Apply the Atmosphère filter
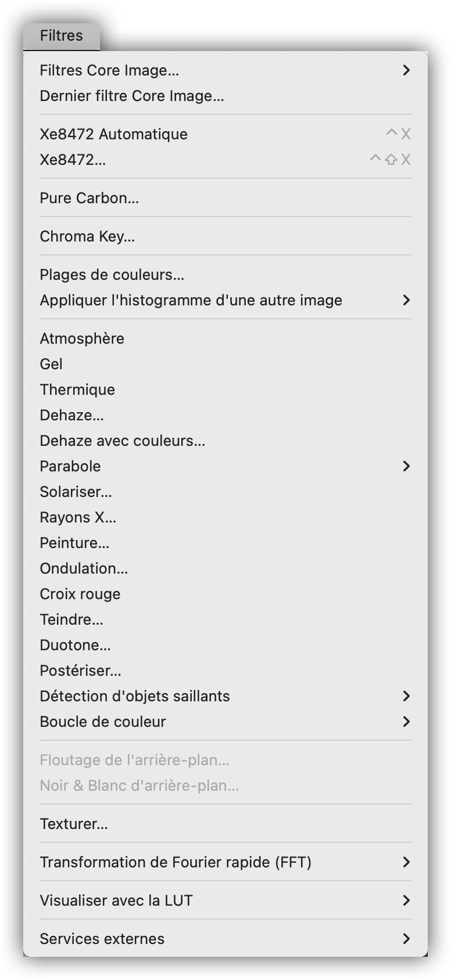This screenshot has width=451, height=980. point(82,338)
